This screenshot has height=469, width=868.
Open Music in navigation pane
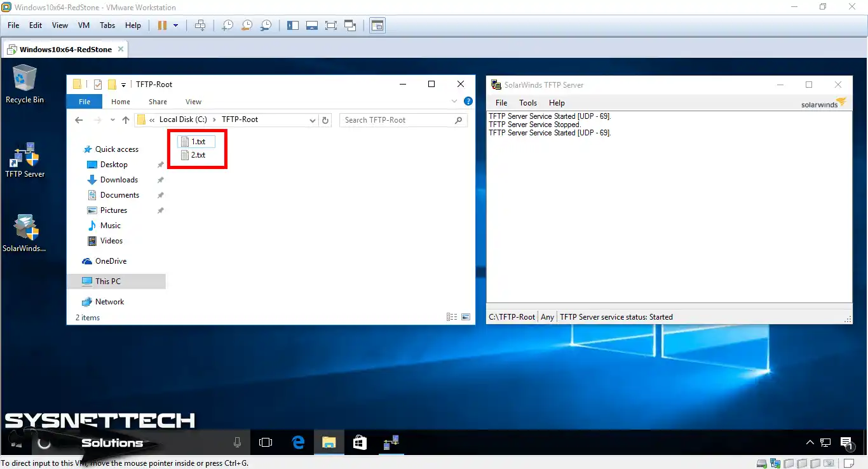point(110,226)
